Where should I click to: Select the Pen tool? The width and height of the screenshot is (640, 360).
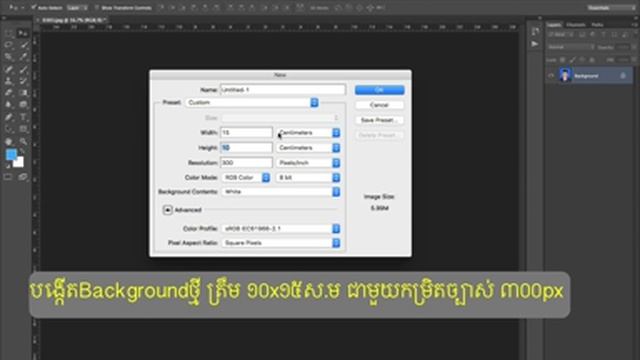click(9, 117)
